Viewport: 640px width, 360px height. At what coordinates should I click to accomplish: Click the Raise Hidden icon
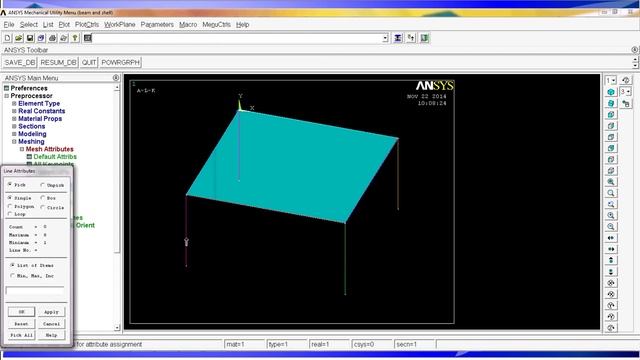(x=398, y=38)
